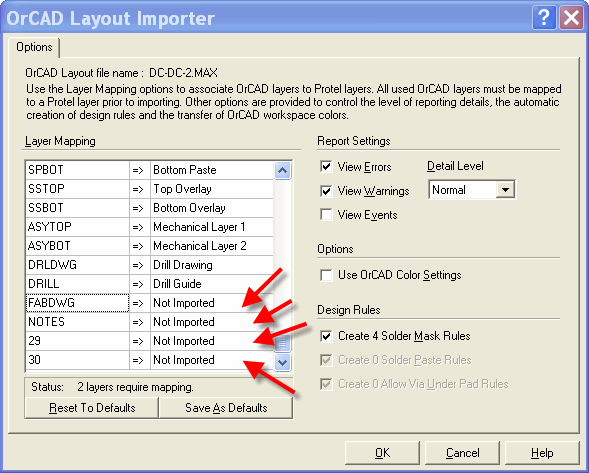Viewport: 589px width, 473px height.
Task: Click the Drill Guide mapping cell
Action: coord(212,284)
